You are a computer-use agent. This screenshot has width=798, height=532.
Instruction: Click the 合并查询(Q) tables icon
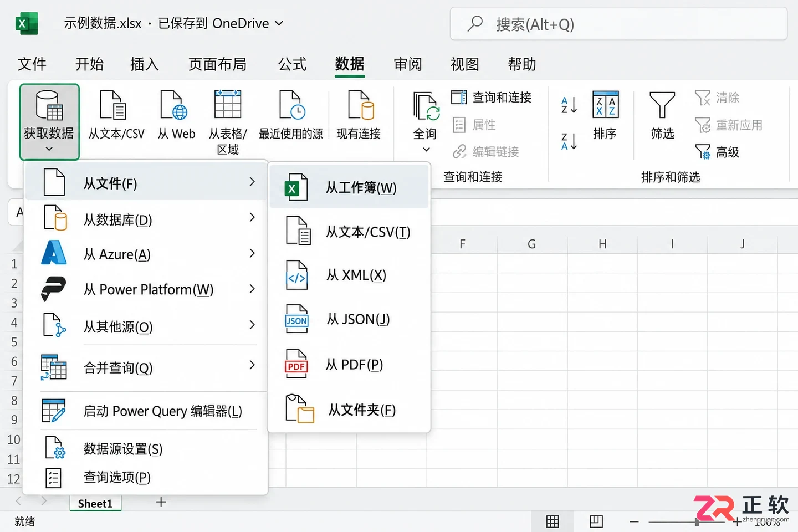(54, 367)
